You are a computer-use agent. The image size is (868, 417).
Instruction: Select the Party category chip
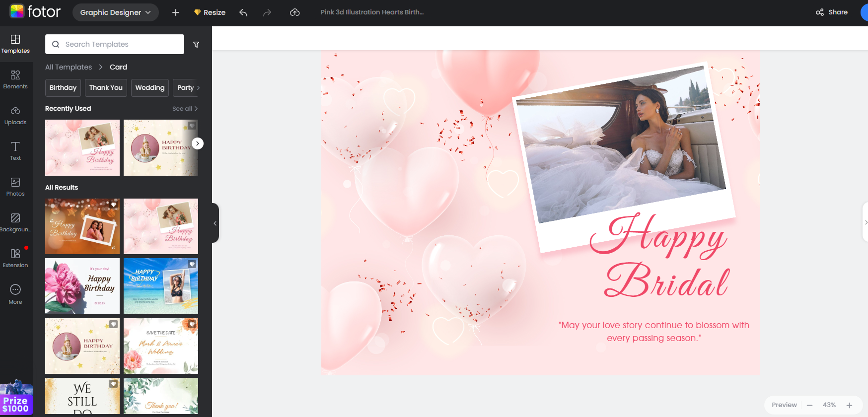tap(185, 88)
